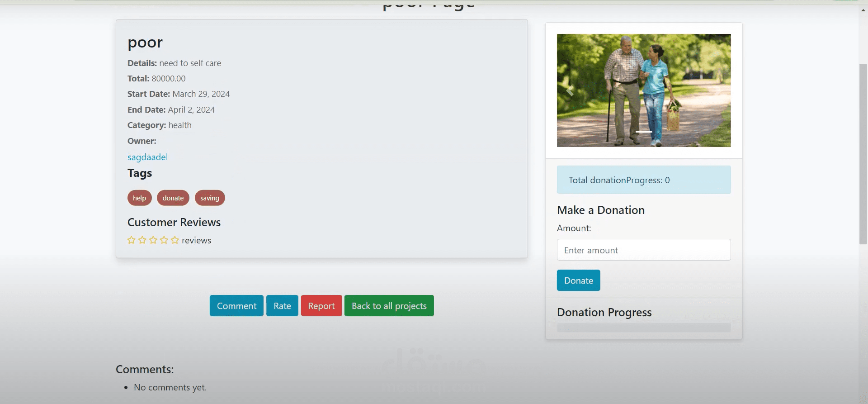This screenshot has width=868, height=404.
Task: Click the 'Amount:' label
Action: point(574,228)
